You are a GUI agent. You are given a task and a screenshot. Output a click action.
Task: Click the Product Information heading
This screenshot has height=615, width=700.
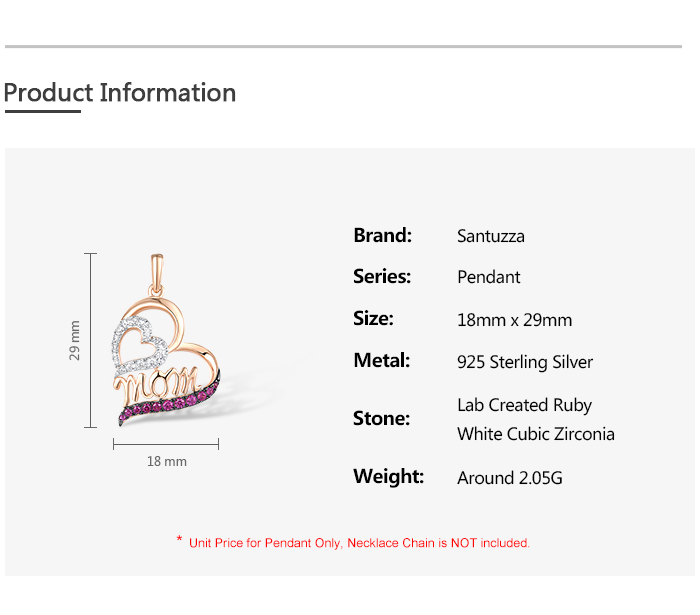[x=120, y=93]
